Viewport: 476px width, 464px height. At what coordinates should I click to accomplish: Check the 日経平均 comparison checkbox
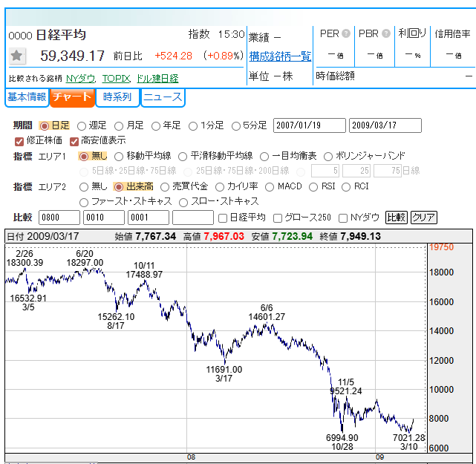click(x=223, y=218)
